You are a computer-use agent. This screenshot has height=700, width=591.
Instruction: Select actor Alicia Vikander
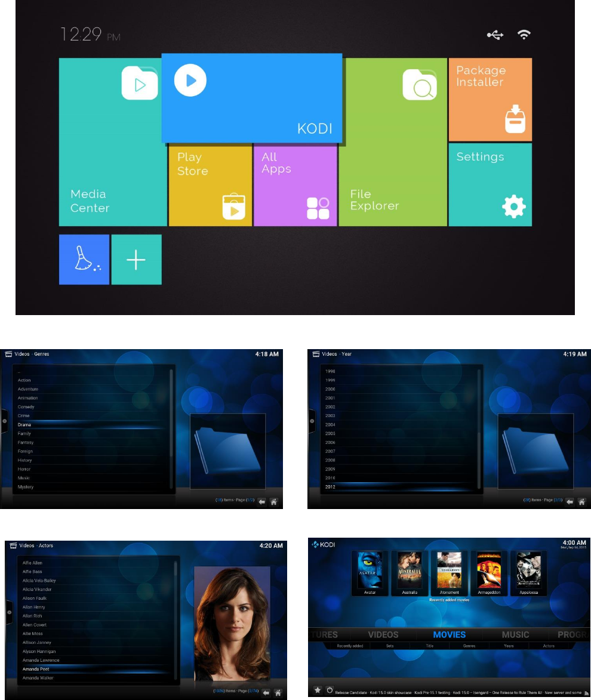click(x=96, y=589)
